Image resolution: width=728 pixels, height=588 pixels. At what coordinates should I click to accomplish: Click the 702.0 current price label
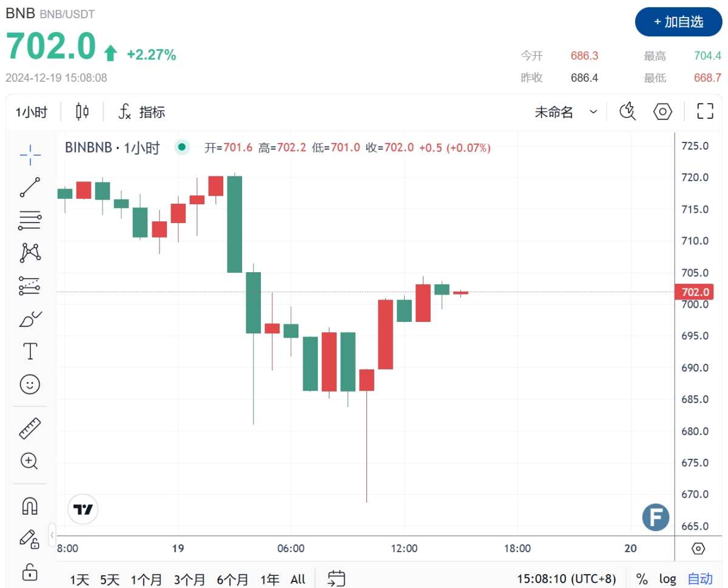point(696,292)
